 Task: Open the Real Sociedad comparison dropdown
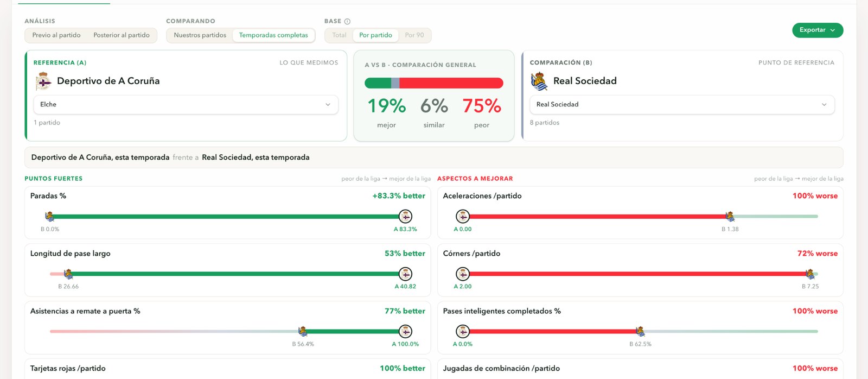tap(682, 105)
